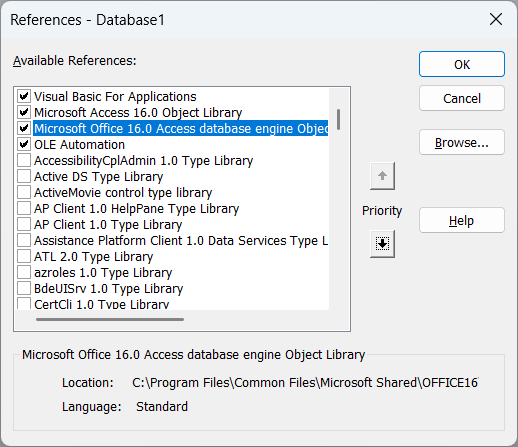Check AccessibilityCplAdmin 1.0 Type Library

(24, 160)
